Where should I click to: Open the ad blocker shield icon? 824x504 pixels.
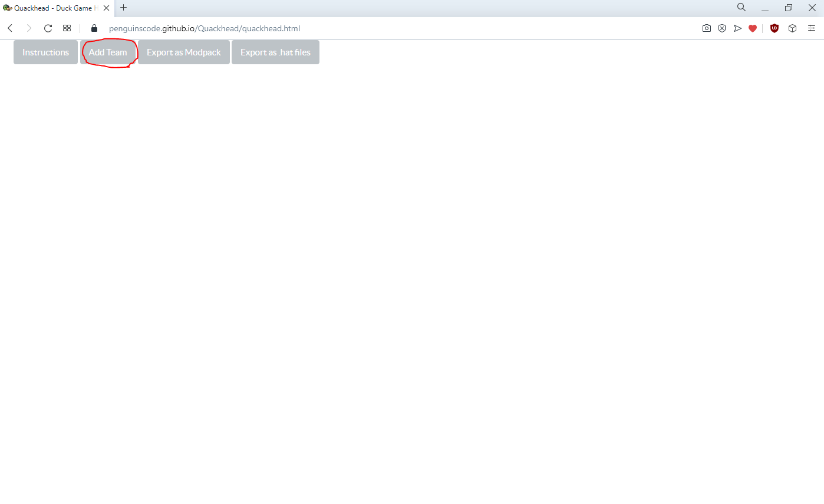click(x=722, y=28)
